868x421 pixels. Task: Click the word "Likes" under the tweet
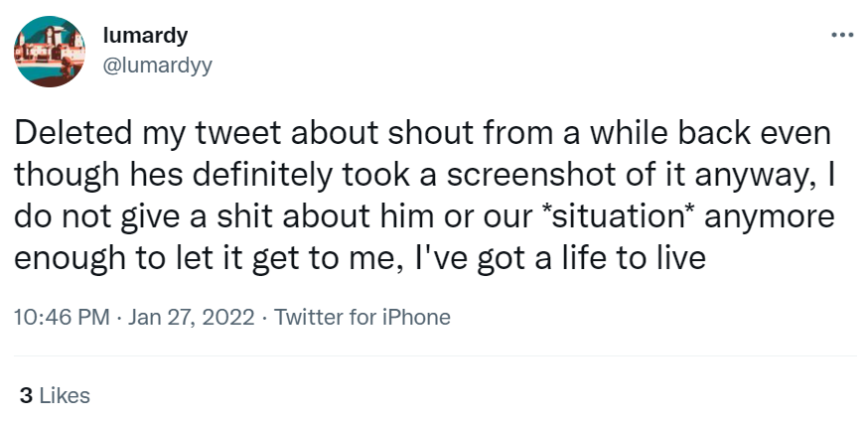66,395
